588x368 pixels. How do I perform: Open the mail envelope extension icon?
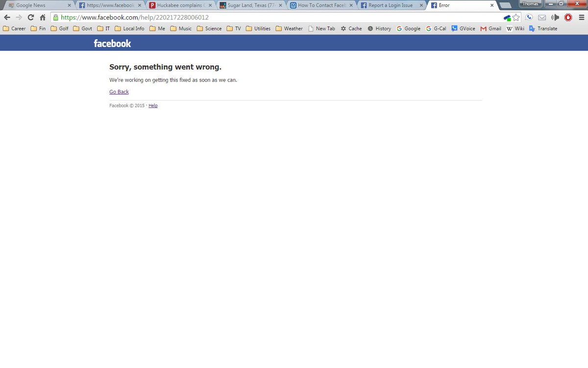point(542,17)
